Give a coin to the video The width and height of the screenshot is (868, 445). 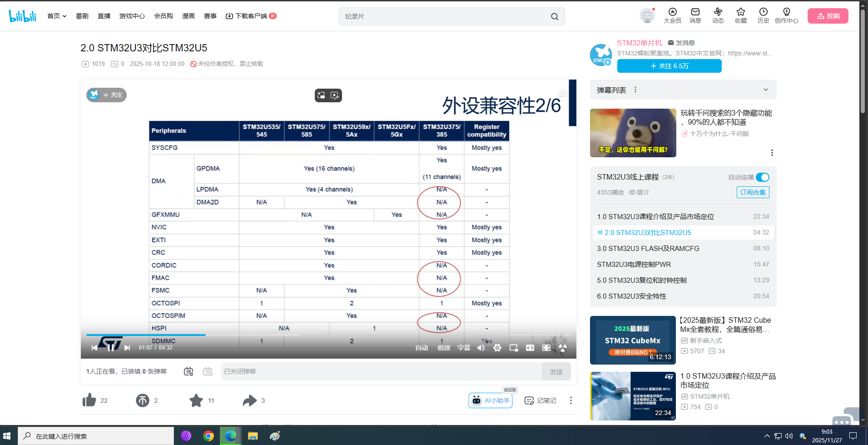[143, 400]
